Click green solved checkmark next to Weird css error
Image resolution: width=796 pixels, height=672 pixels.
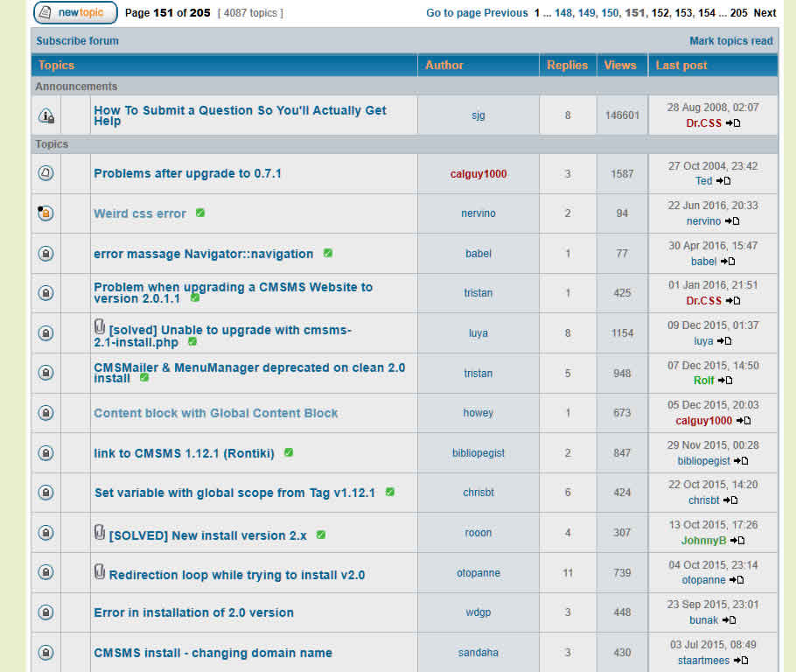[200, 213]
